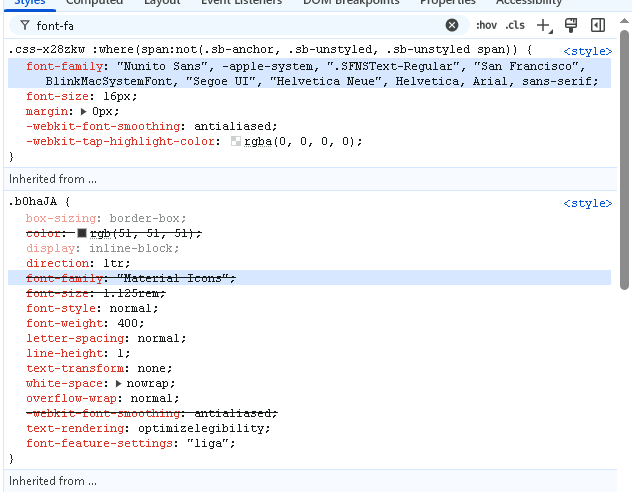The height and width of the screenshot is (492, 632).
Task: Toggle the :hov element state panel
Action: pos(486,25)
